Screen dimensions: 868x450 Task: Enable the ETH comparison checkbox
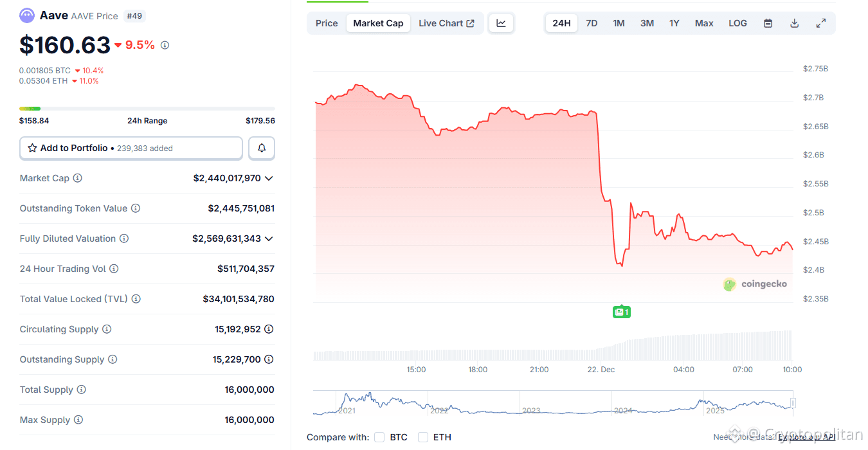tap(423, 437)
